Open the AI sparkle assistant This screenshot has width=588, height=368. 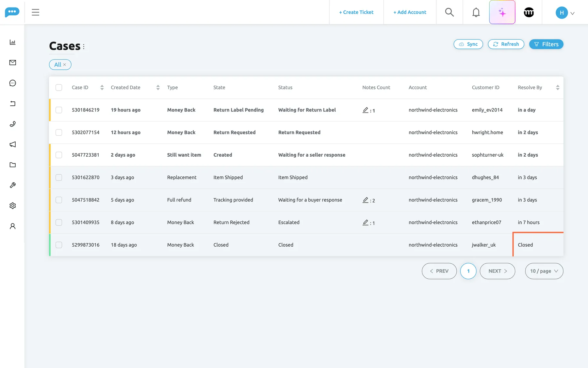click(502, 12)
